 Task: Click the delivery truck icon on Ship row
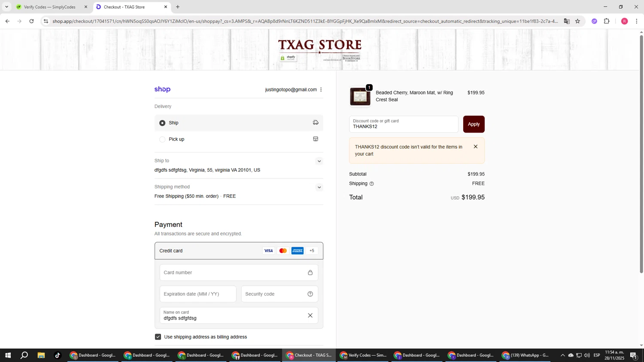(x=316, y=123)
